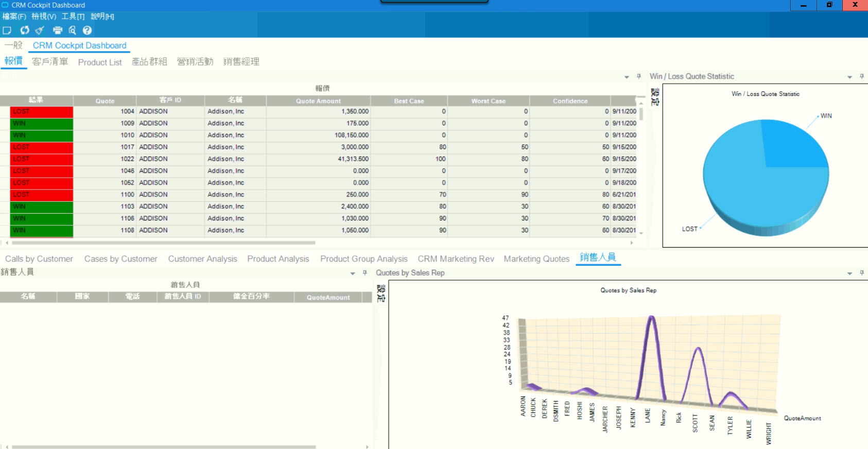Select the WIN cell of quote 1009
This screenshot has height=449, width=868.
[x=41, y=124]
